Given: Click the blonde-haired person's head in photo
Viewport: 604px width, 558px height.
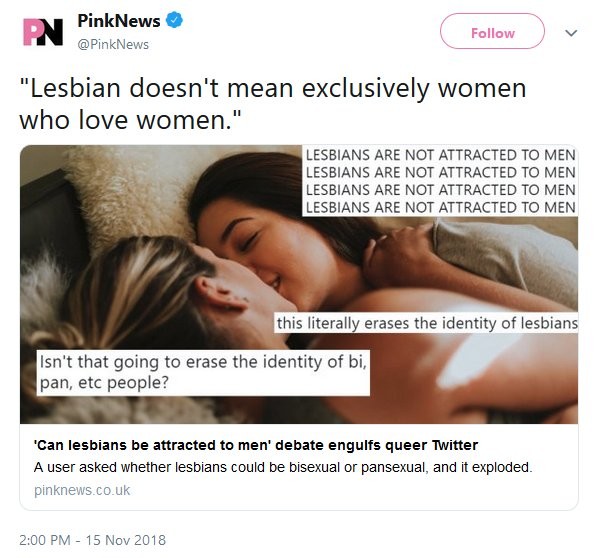Looking at the screenshot, I should point(130,290).
